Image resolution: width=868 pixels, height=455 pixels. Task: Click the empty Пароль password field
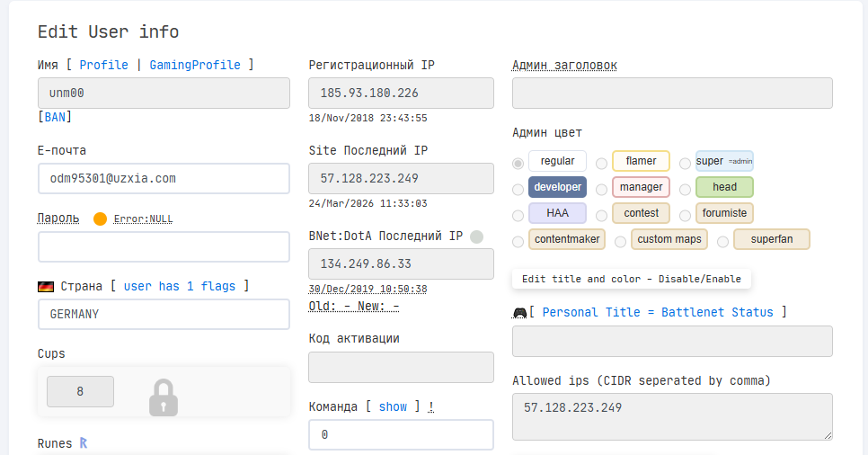(164, 246)
